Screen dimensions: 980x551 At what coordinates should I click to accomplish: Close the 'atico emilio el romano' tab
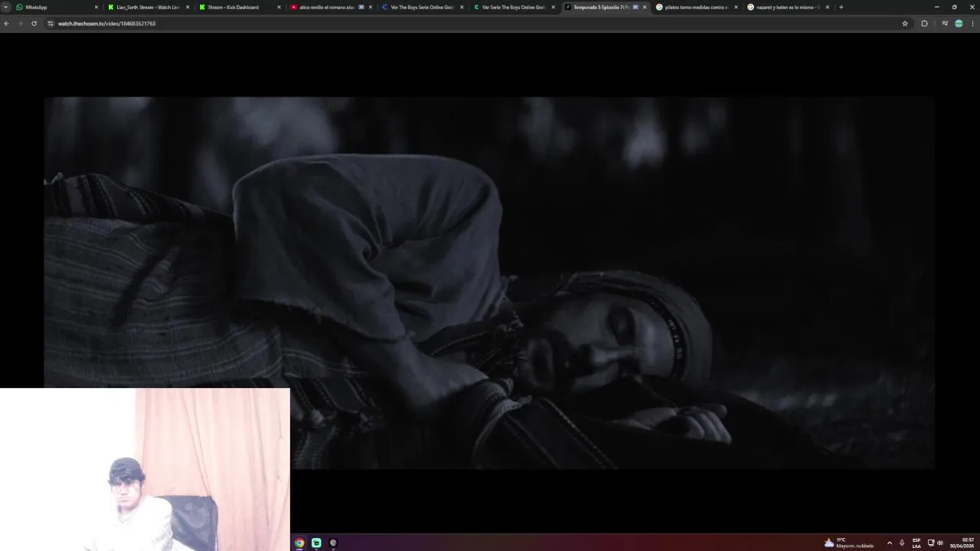pyautogui.click(x=371, y=7)
